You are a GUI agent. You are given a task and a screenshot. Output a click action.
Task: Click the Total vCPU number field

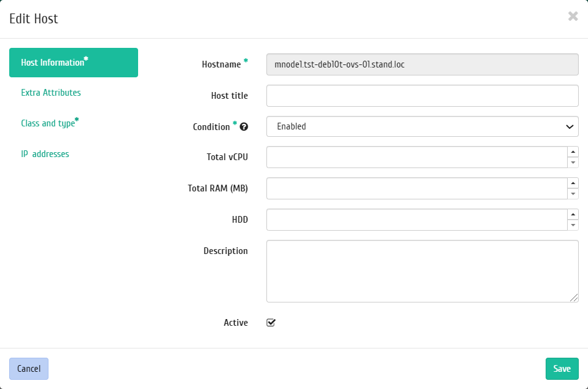[x=417, y=157]
